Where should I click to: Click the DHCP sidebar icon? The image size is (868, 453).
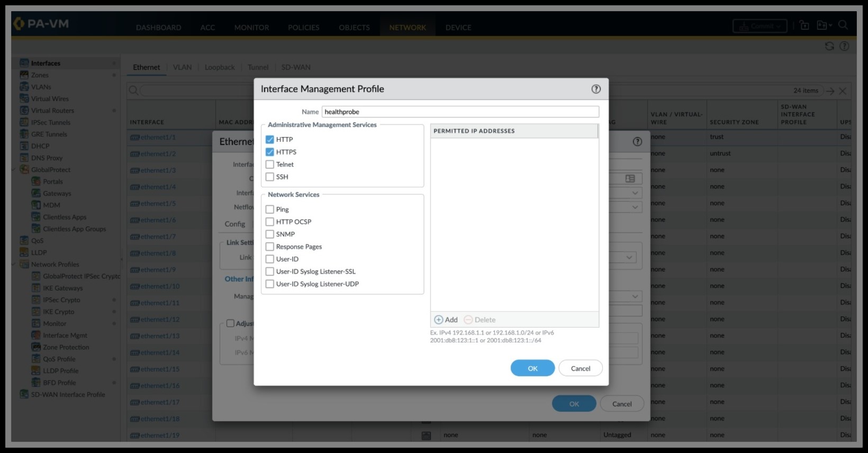coord(24,146)
